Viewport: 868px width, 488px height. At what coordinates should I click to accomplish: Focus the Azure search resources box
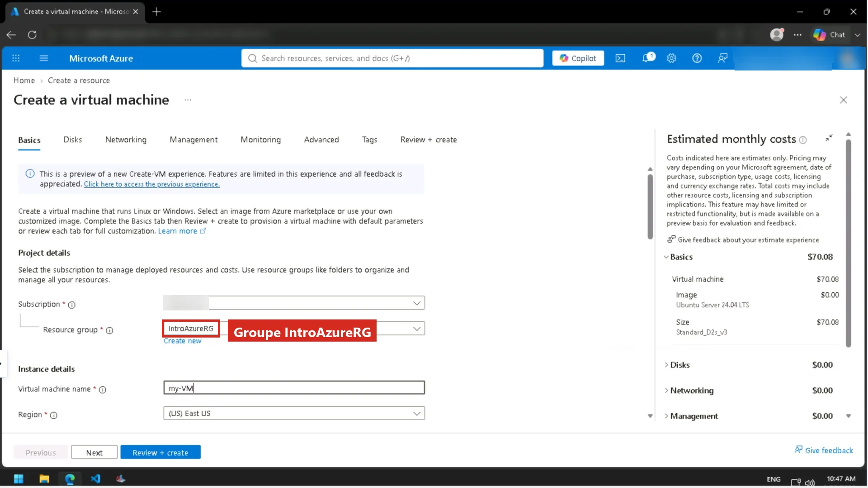392,58
